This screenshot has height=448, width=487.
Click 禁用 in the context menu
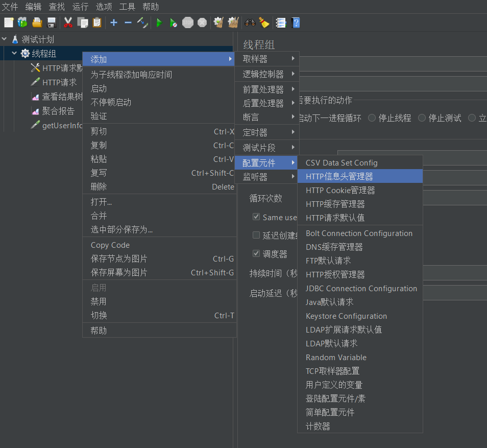[159, 301]
